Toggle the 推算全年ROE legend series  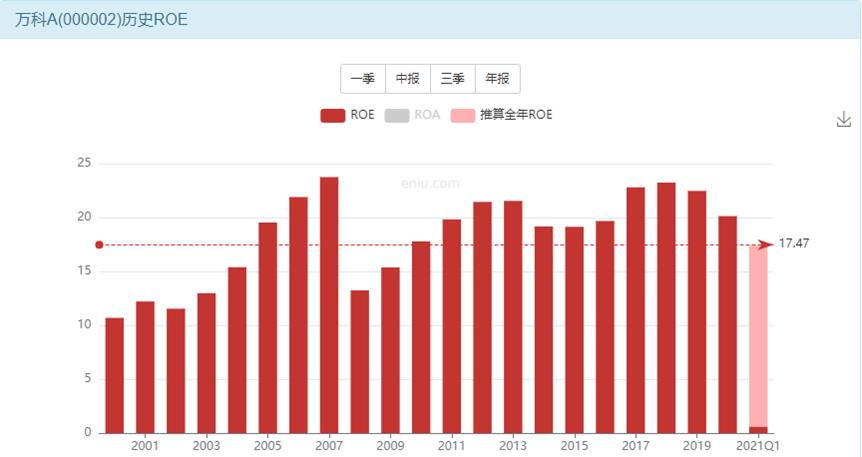click(501, 115)
